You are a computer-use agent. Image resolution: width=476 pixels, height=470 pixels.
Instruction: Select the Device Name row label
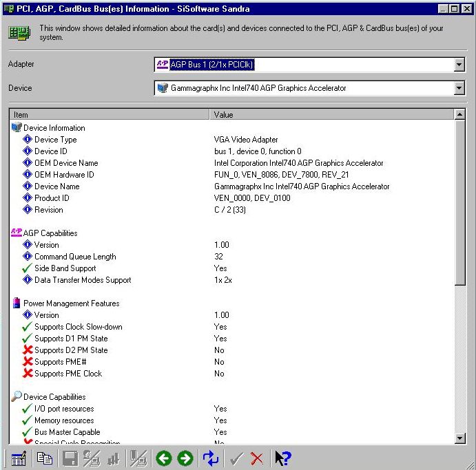coord(56,186)
